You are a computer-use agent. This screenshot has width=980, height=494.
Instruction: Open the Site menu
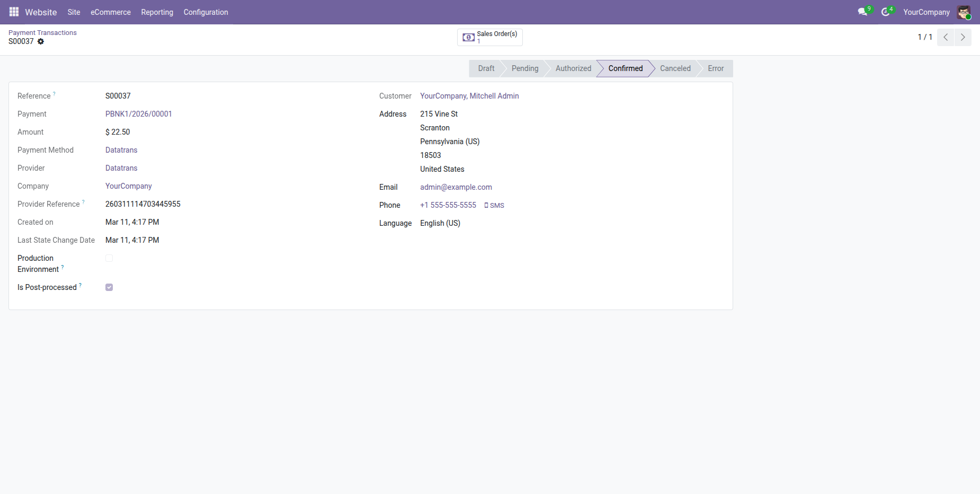[74, 12]
